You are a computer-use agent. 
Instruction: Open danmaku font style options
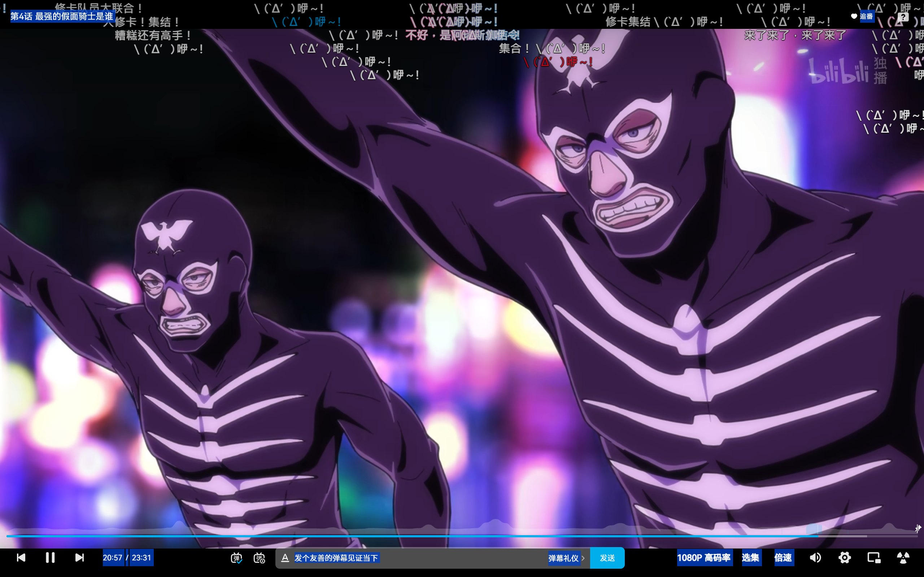285,558
